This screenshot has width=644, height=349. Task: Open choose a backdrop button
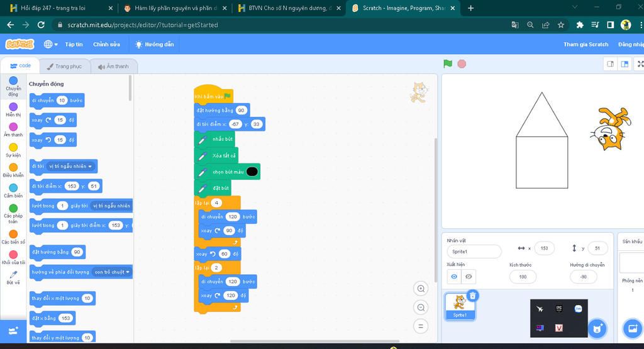(633, 328)
